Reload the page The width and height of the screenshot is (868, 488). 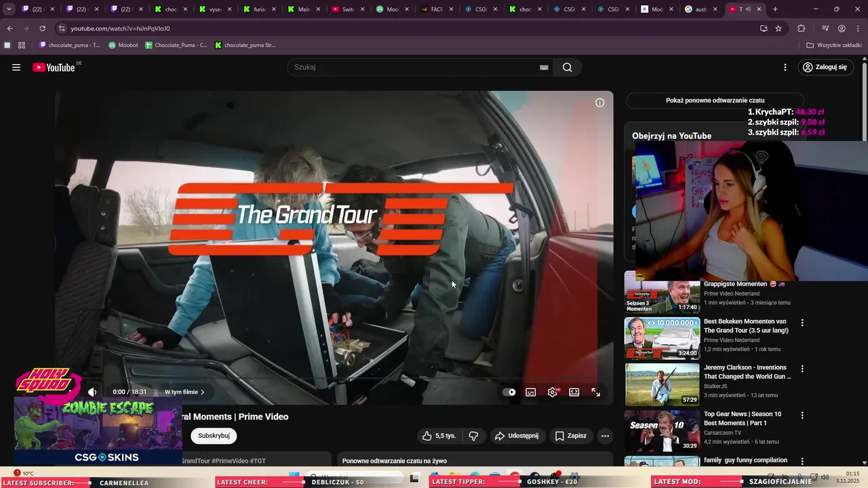[x=43, y=28]
